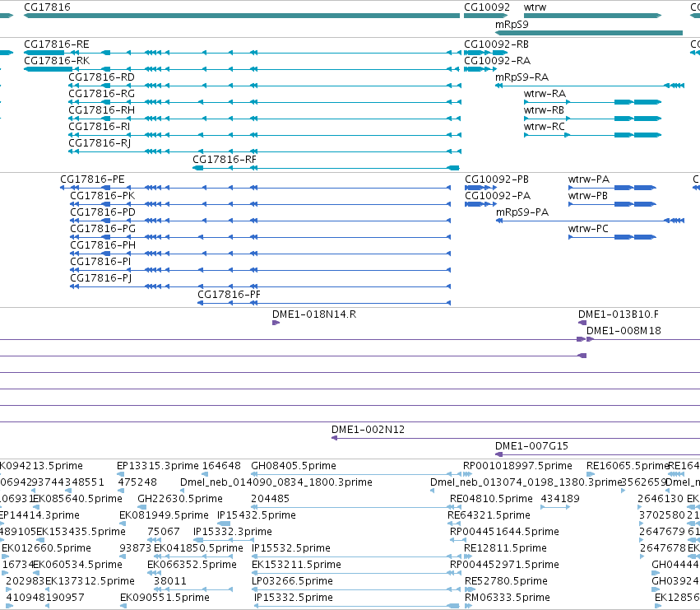The image size is (700, 610).
Task: Click protein CG10092-PB
Action: pyautogui.click(x=497, y=179)
